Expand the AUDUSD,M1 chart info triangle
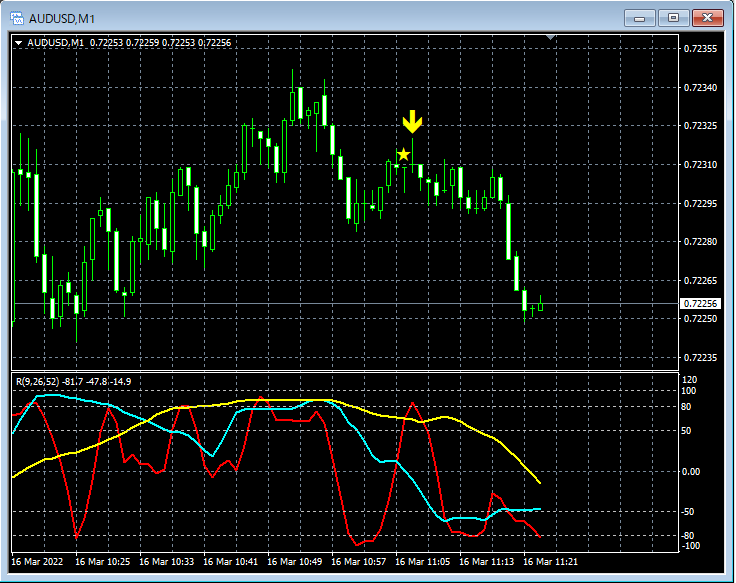 19,43
